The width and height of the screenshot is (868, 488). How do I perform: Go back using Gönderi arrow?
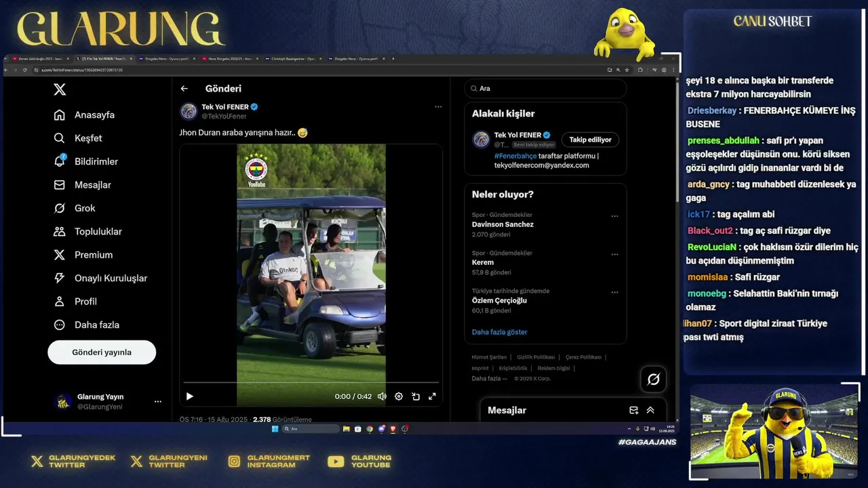click(x=184, y=89)
